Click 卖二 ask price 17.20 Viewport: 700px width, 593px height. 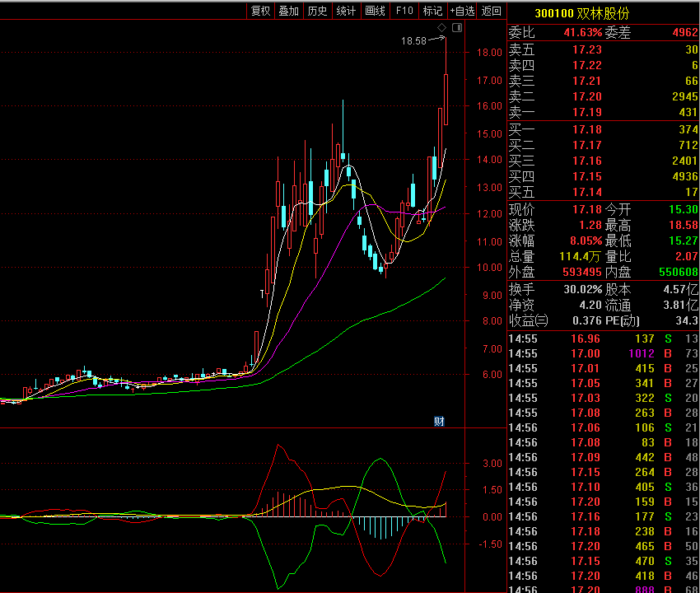[x=587, y=96]
